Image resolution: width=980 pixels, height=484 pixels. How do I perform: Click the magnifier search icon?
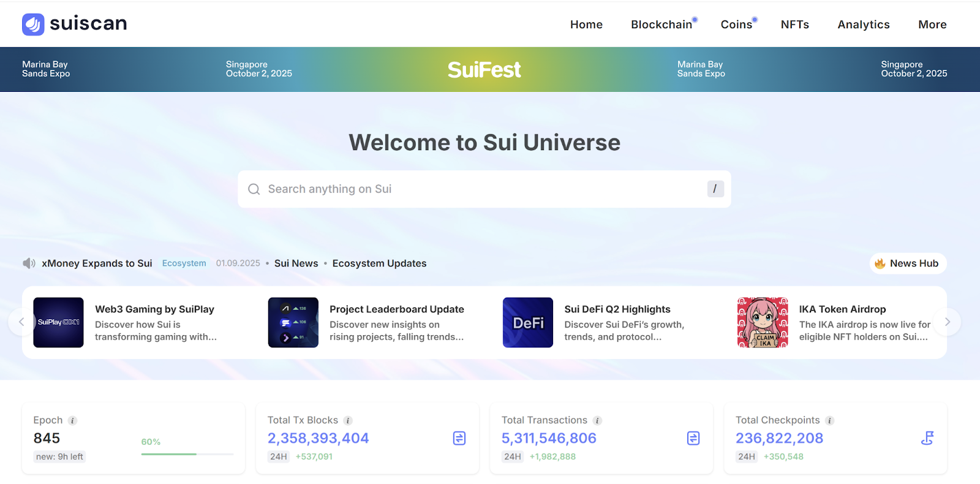pos(254,189)
